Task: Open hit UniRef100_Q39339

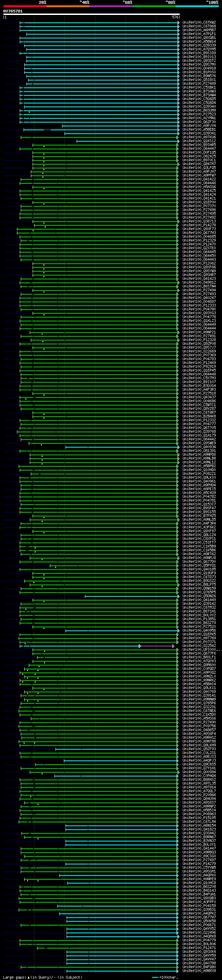Action: click(x=199, y=45)
